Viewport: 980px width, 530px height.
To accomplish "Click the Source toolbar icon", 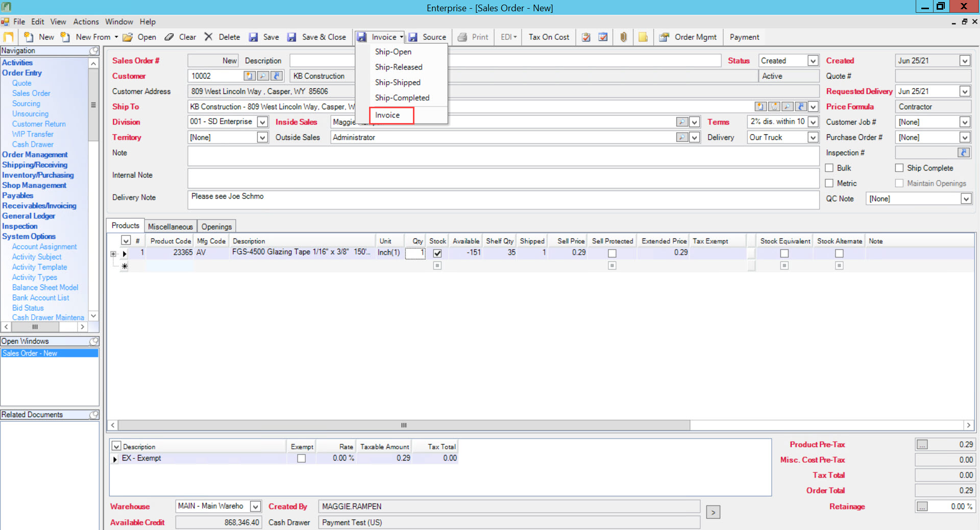I will pos(413,37).
